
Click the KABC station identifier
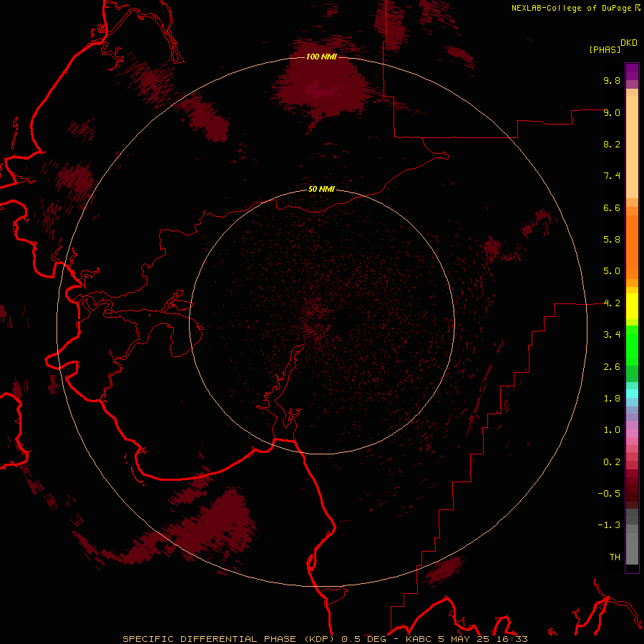tap(420, 639)
